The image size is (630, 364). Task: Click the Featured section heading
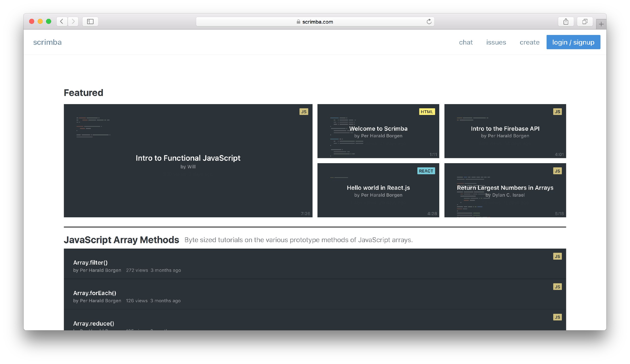(x=83, y=93)
